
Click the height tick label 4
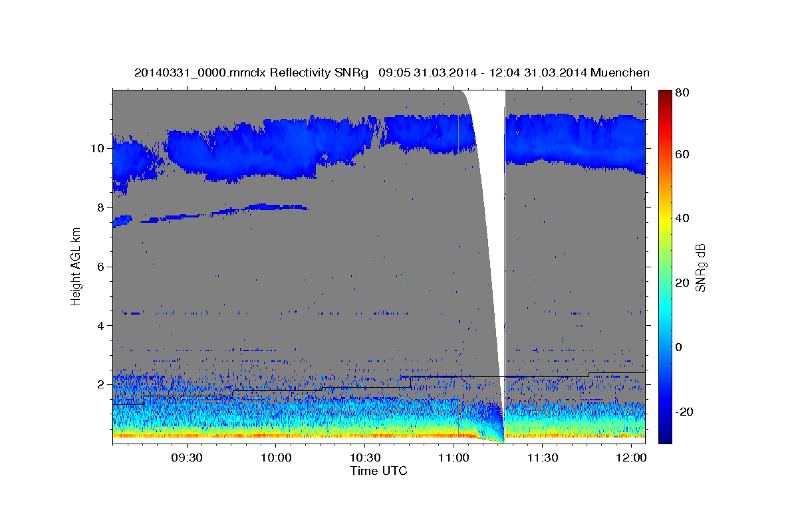point(101,326)
